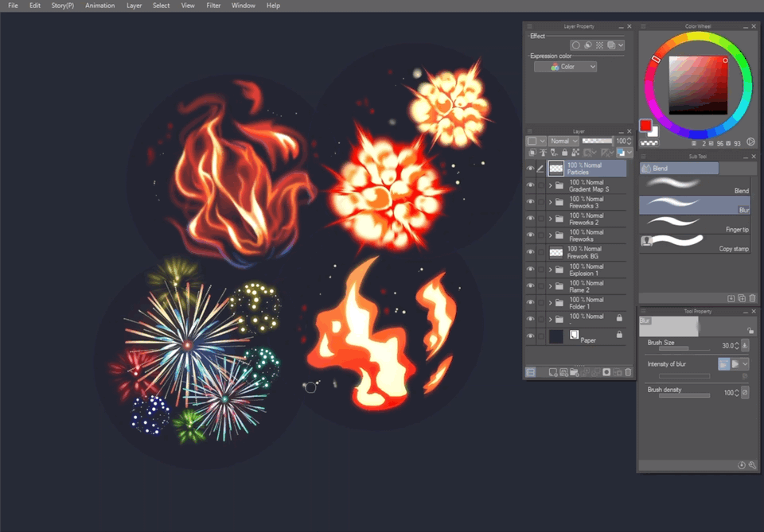
Task: Click the transparent color swatch
Action: pos(649,143)
